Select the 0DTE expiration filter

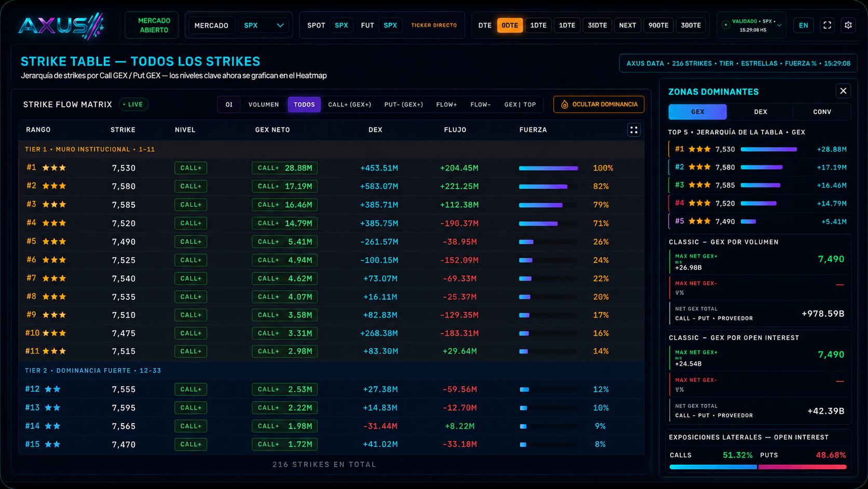pyautogui.click(x=510, y=25)
